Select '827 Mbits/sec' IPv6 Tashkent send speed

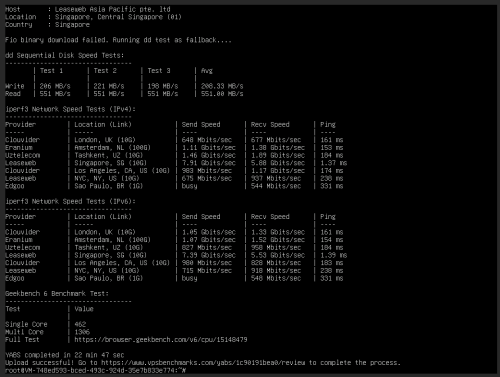point(207,248)
